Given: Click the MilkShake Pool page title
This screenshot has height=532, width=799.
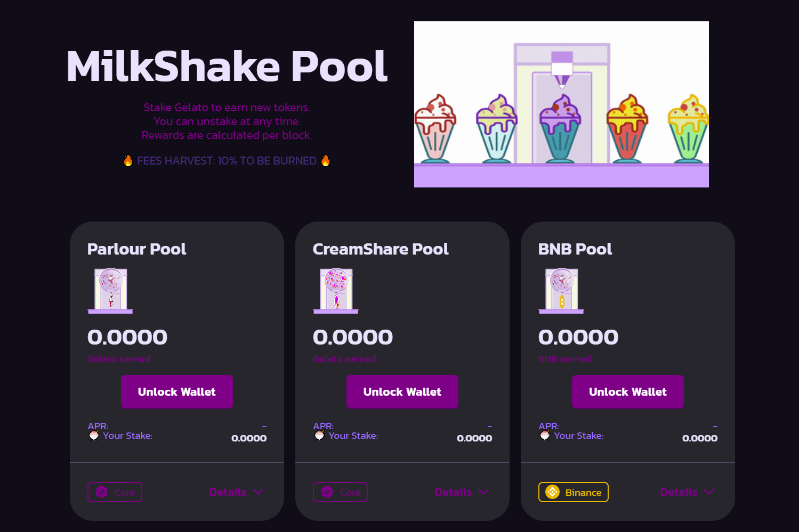Looking at the screenshot, I should pos(227,66).
